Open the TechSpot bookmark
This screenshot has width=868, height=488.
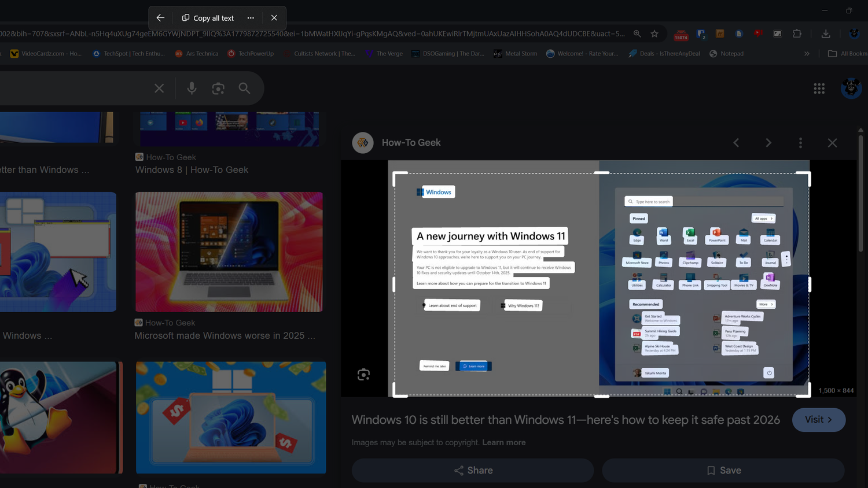pos(128,53)
